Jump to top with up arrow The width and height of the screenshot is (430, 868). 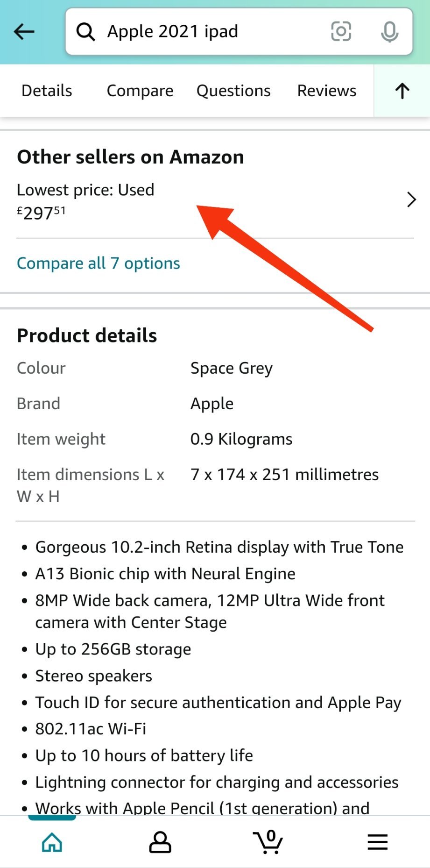click(x=402, y=91)
